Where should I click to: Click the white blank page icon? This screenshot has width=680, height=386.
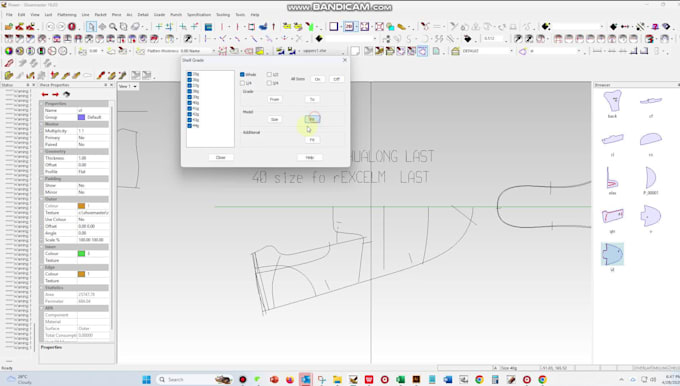(x=355, y=51)
